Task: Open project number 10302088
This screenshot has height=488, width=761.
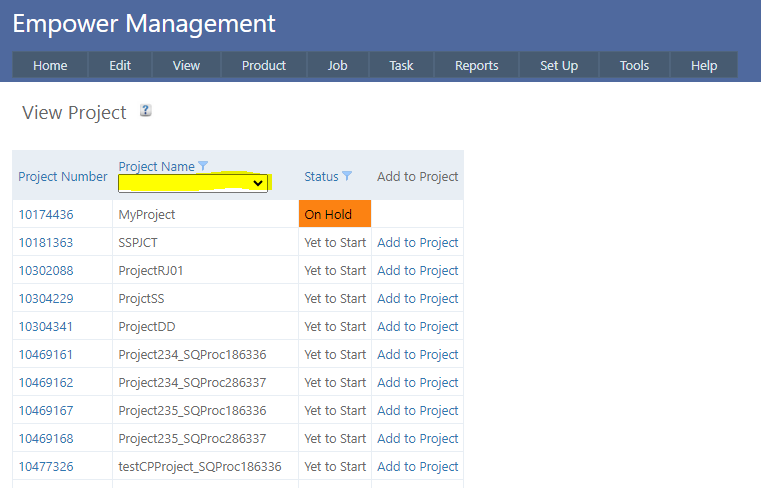Action: pos(45,270)
